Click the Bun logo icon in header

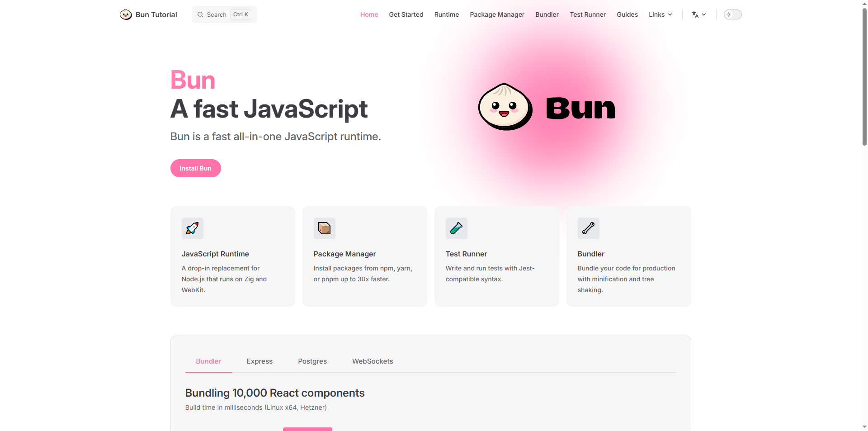[126, 14]
